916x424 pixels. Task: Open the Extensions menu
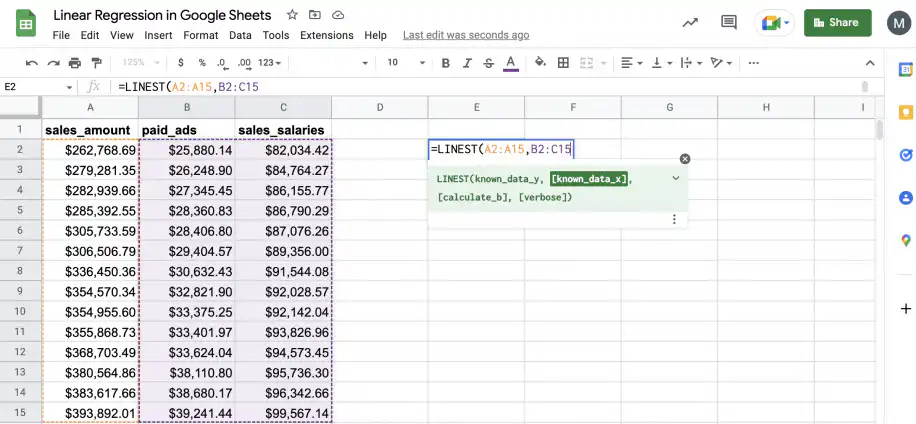[x=327, y=35]
